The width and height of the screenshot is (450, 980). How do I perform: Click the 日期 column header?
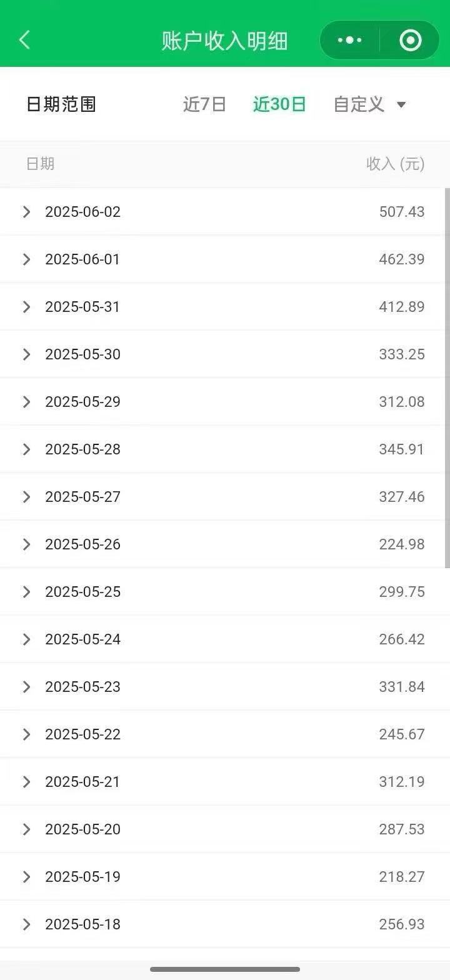pyautogui.click(x=40, y=164)
